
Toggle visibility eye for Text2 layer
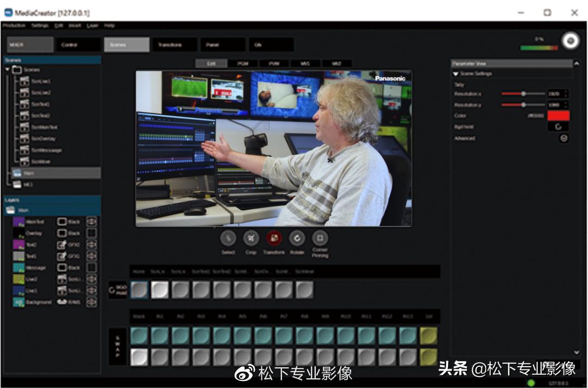[x=91, y=245]
